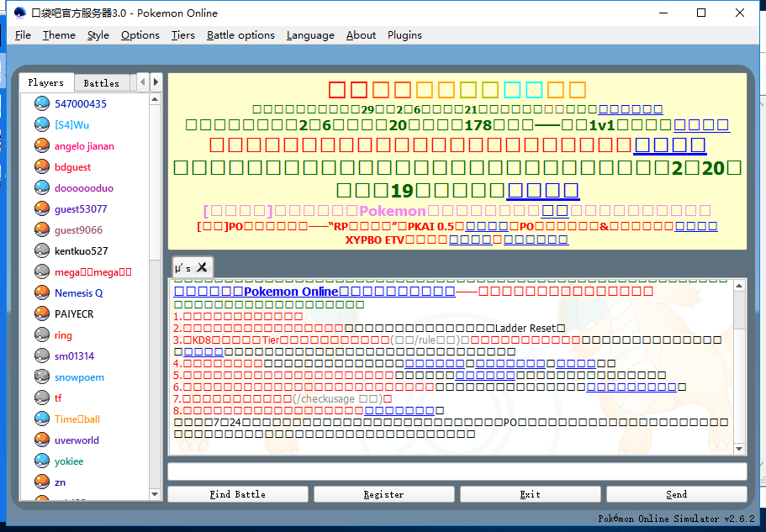Open the Theme menu
766x532 pixels.
coord(59,35)
